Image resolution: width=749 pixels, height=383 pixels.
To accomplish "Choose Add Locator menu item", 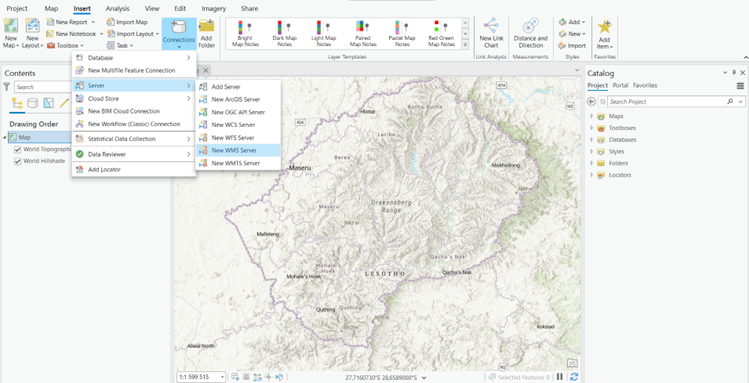I will pyautogui.click(x=134, y=170).
